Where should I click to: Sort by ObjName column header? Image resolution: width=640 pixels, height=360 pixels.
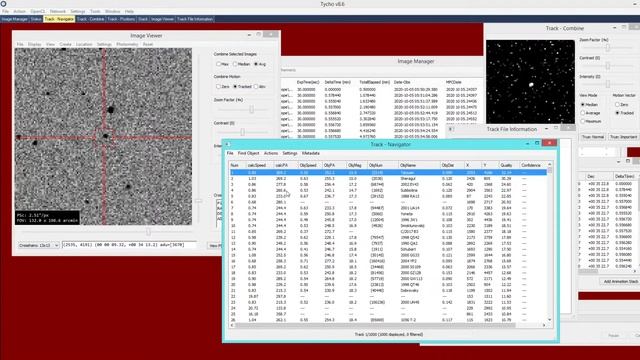click(x=419, y=165)
